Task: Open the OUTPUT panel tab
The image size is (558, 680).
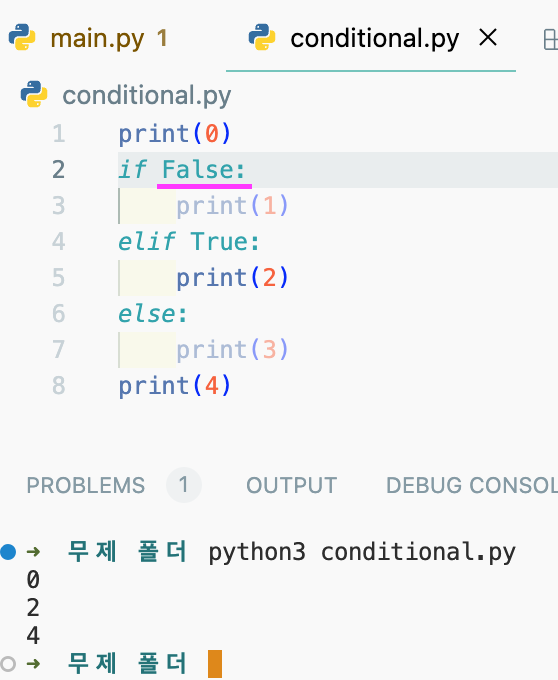Action: click(291, 485)
